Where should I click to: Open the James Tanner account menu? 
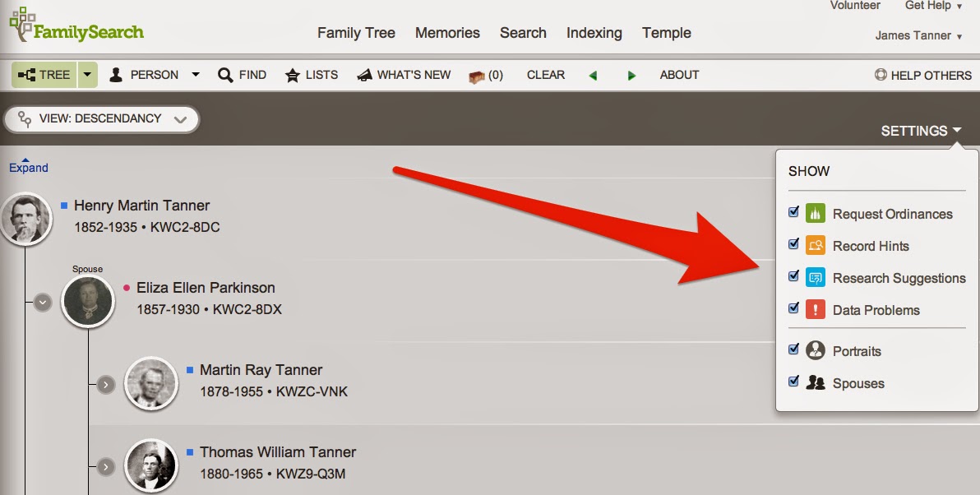(918, 35)
